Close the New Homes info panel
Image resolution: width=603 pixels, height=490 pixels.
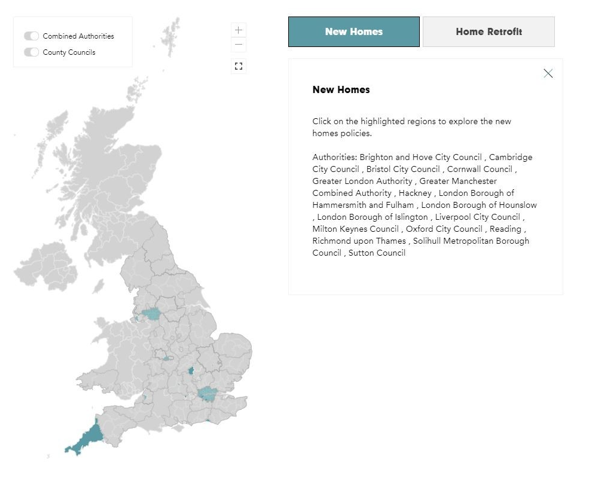pyautogui.click(x=548, y=73)
